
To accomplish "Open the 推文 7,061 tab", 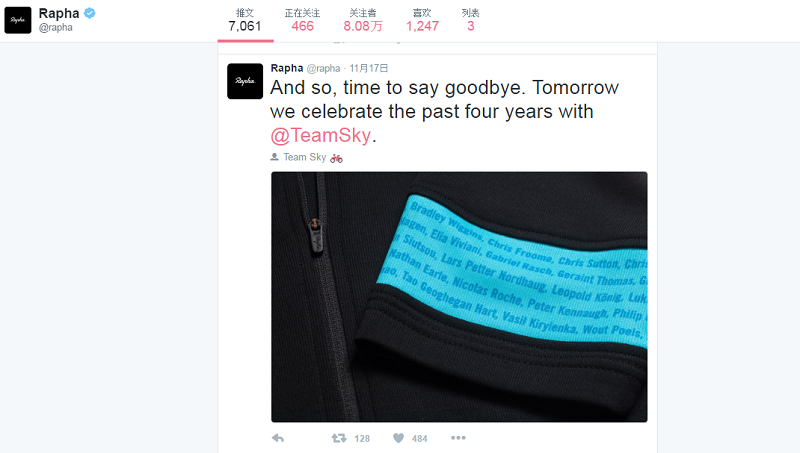I will (x=245, y=21).
